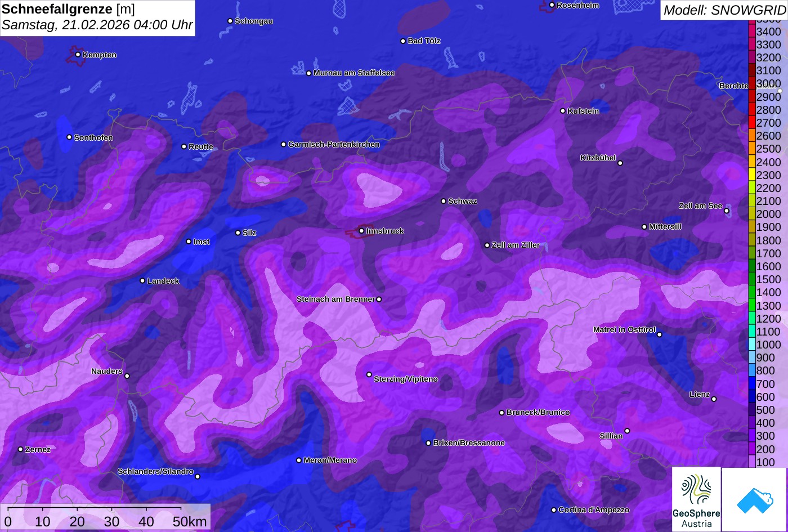Image resolution: width=788 pixels, height=532 pixels.
Task: Click the Zernez marker dot
Action: 21,449
